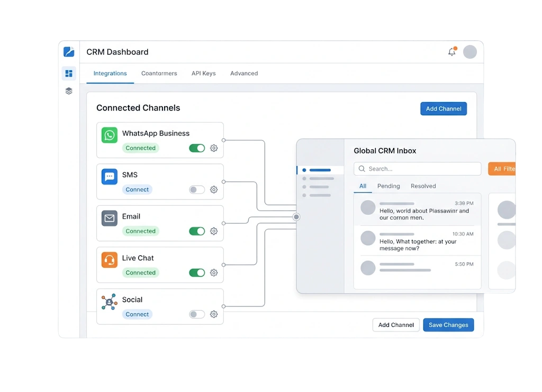Click Connected status under Email
Image resolution: width=542 pixels, height=392 pixels.
tap(141, 231)
